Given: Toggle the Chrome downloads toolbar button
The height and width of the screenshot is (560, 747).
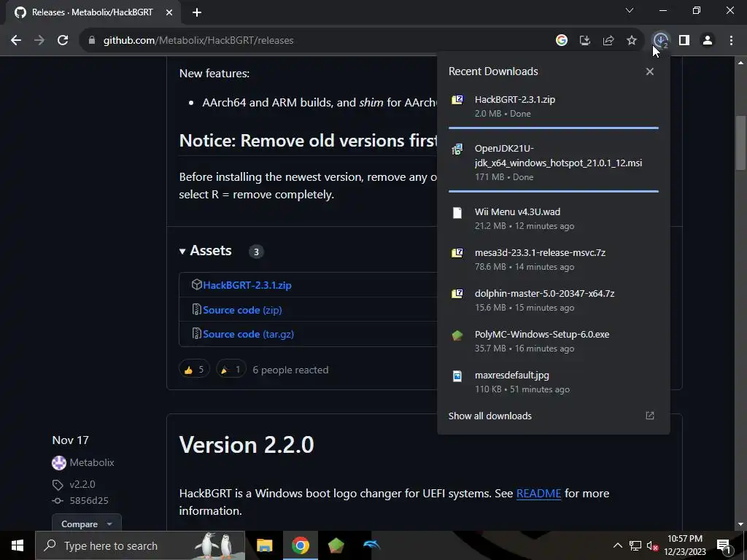Looking at the screenshot, I should [x=661, y=41].
